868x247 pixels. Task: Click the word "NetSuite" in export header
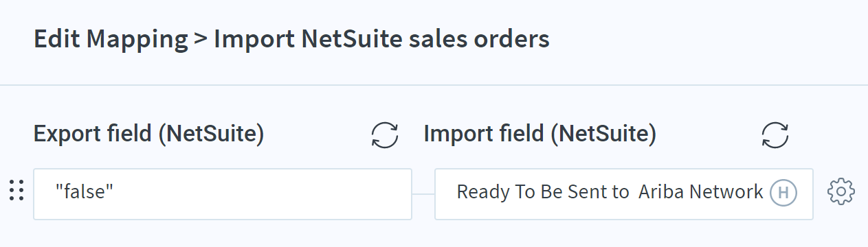tap(210, 134)
